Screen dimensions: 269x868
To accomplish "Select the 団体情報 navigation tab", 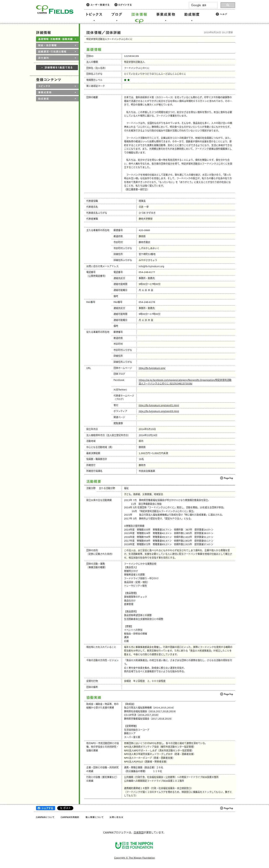I will click(139, 14).
